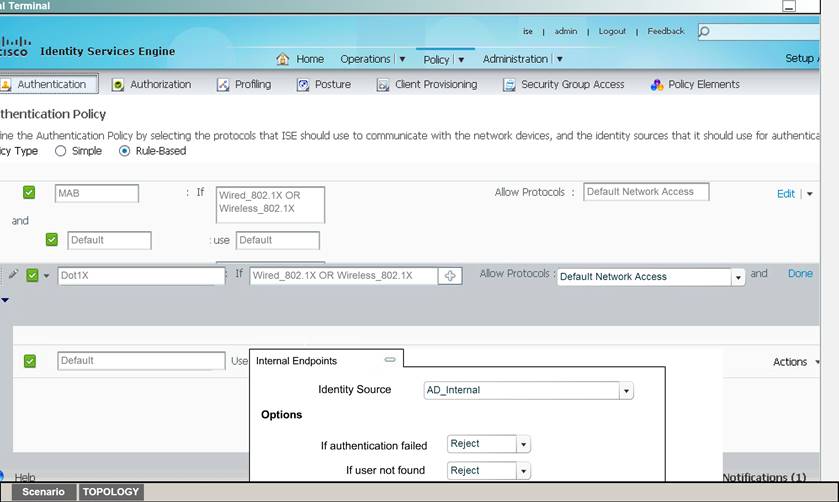Screen dimensions: 839x502
Task: Open the Operations menu
Action: 372,59
